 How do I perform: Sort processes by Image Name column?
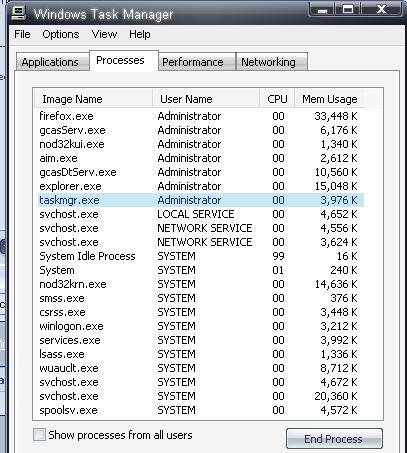click(93, 99)
